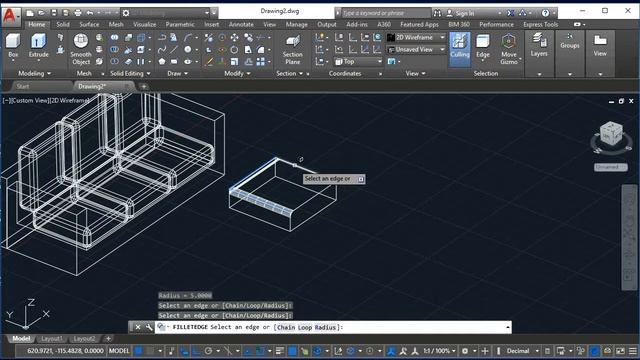Expand the Solid Editing panel
The width and height of the screenshot is (640, 360).
[x=130, y=73]
